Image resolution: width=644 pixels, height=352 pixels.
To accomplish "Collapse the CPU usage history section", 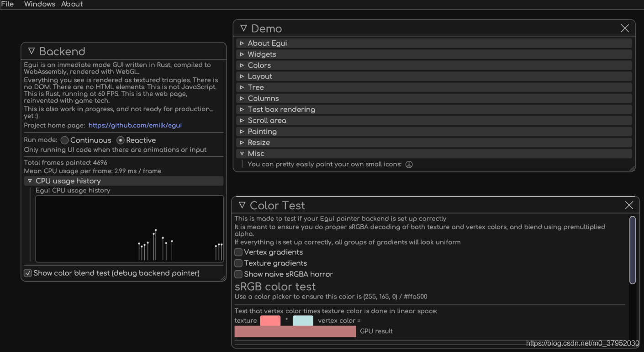I will coord(124,181).
